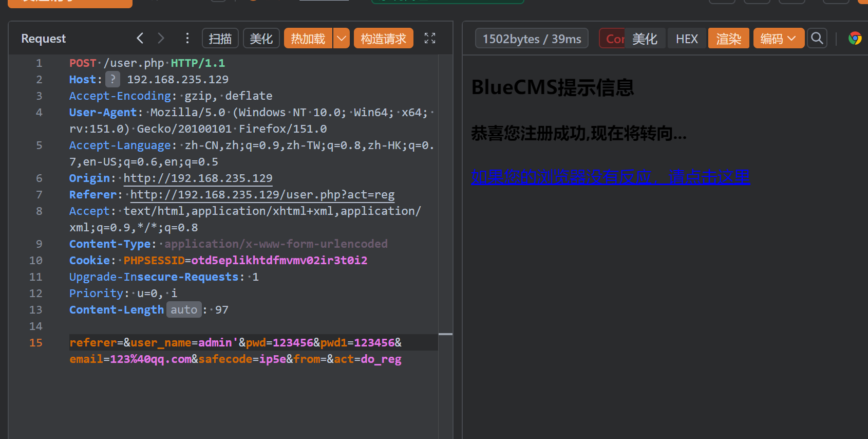
Task: Click the user_name parameter in the body
Action: [x=161, y=342]
